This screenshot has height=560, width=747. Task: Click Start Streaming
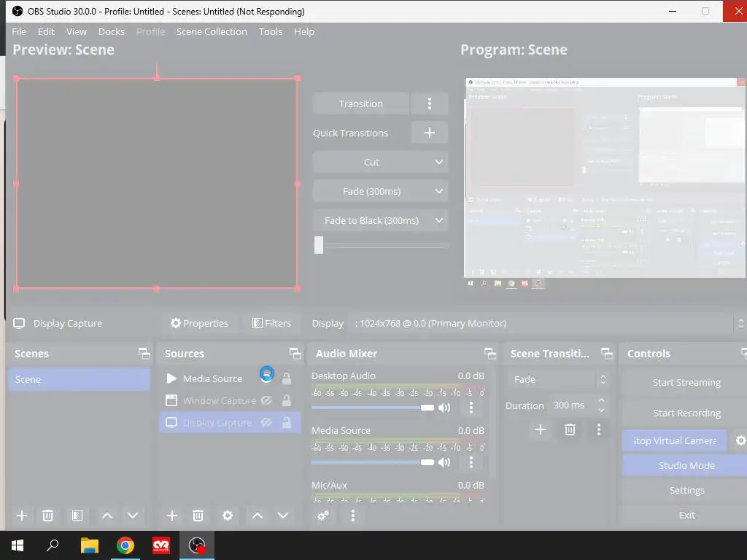[x=686, y=382]
